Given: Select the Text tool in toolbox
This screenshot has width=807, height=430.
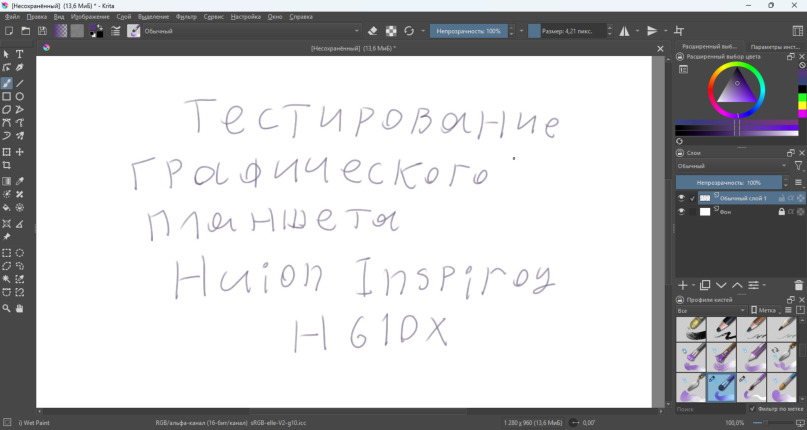Looking at the screenshot, I should (20, 54).
